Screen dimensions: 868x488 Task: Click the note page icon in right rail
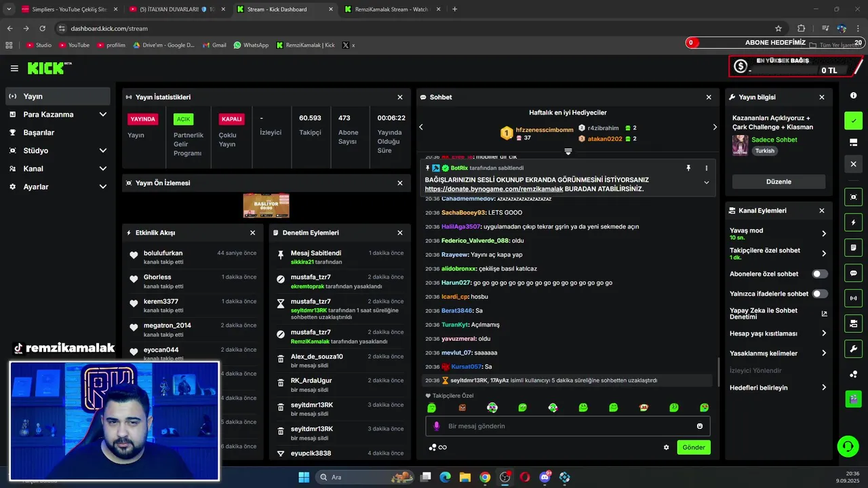point(854,247)
